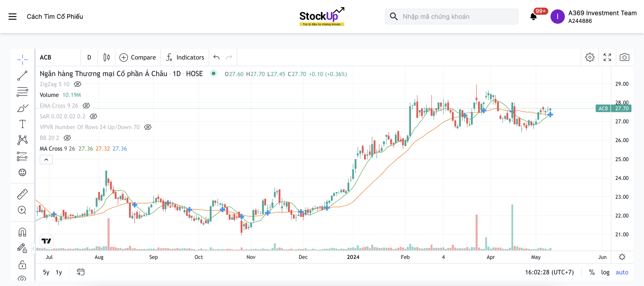
Task: Set date range to 5y
Action: tap(46, 272)
